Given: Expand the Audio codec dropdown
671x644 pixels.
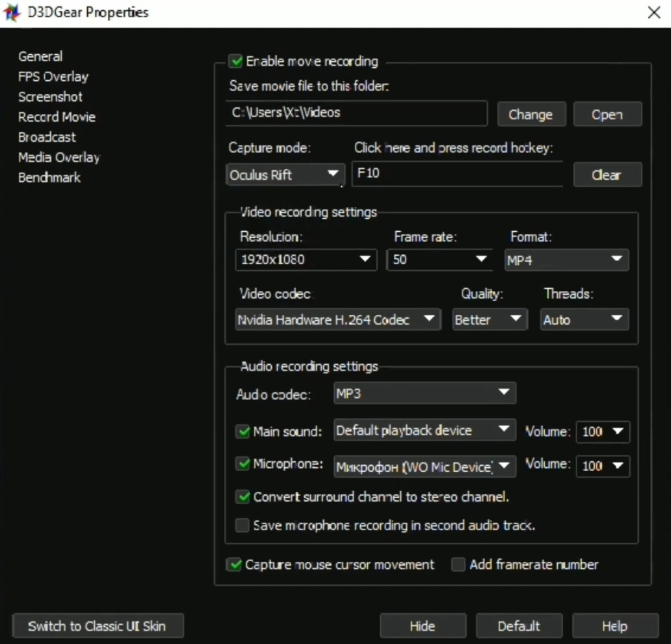Looking at the screenshot, I should [425, 393].
